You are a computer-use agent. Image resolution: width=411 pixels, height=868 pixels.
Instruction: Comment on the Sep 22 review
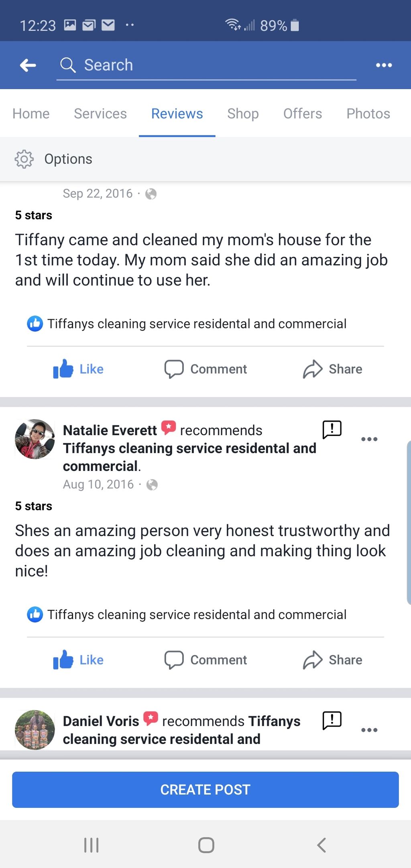coord(206,369)
